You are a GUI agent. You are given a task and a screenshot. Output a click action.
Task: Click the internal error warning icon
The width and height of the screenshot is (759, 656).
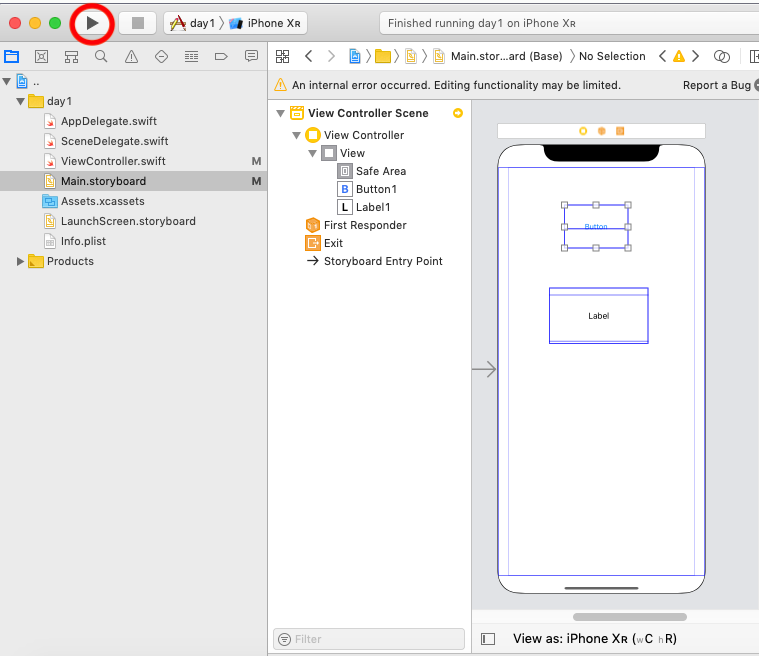coord(281,85)
